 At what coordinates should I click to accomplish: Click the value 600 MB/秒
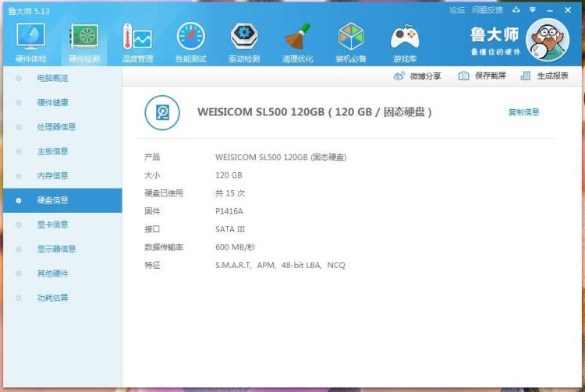[x=235, y=247]
